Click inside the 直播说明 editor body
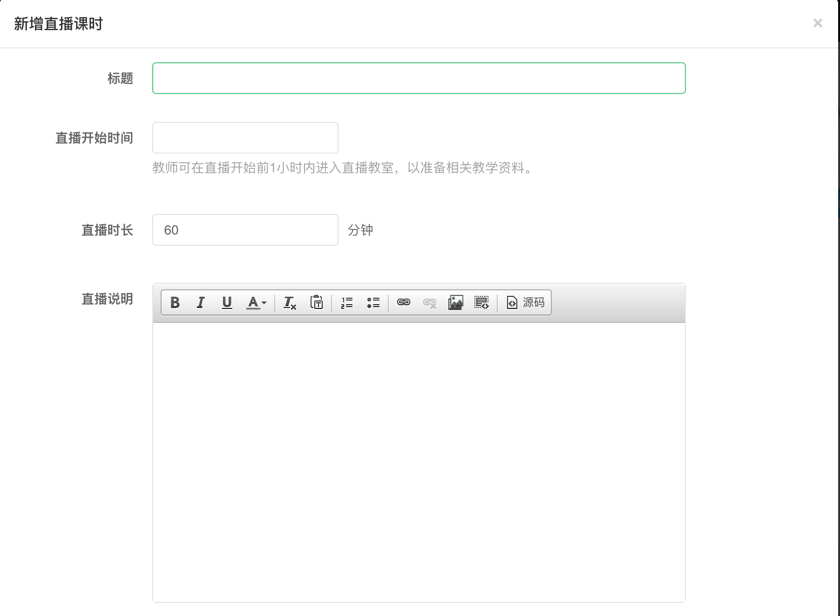 pos(419,461)
